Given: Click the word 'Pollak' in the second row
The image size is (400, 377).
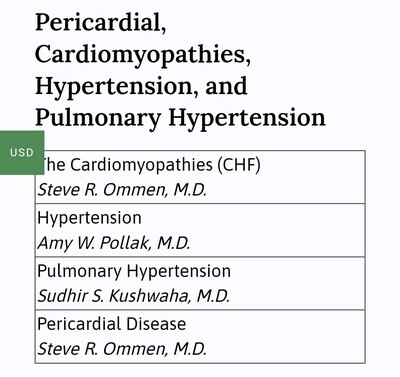Looking at the screenshot, I should (126, 243).
